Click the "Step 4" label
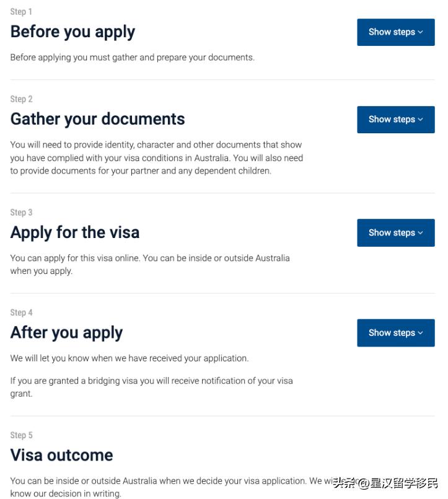448x499 pixels. (x=21, y=313)
